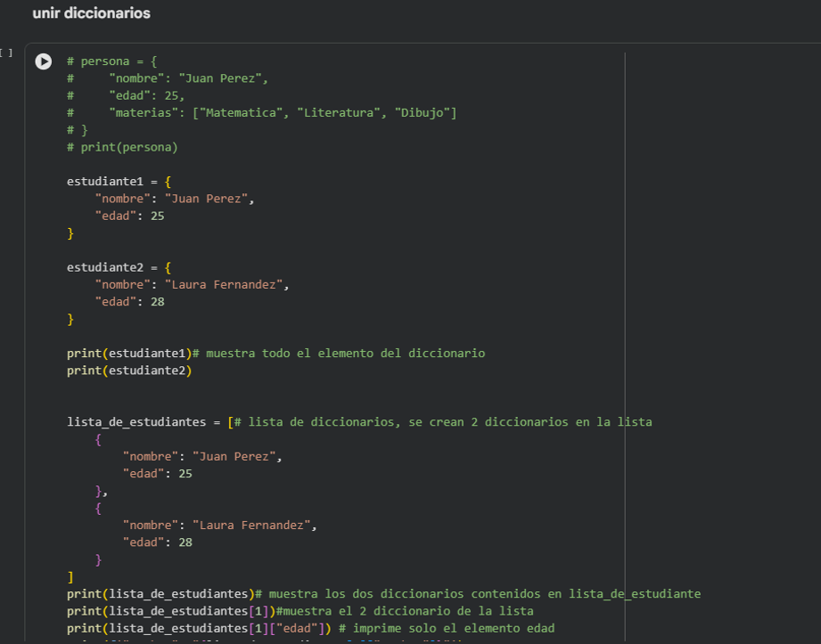
Task: Click the 'unir diccionarios' section heading
Action: pos(92,13)
